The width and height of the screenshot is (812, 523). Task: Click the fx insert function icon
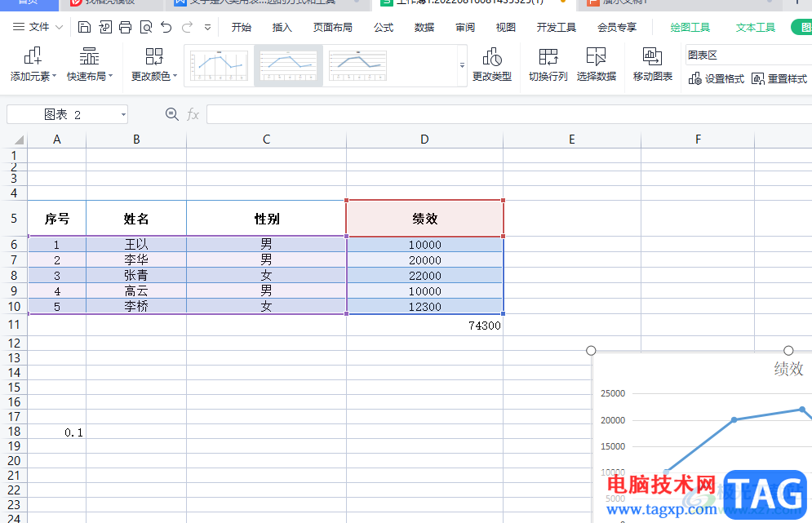[193, 114]
